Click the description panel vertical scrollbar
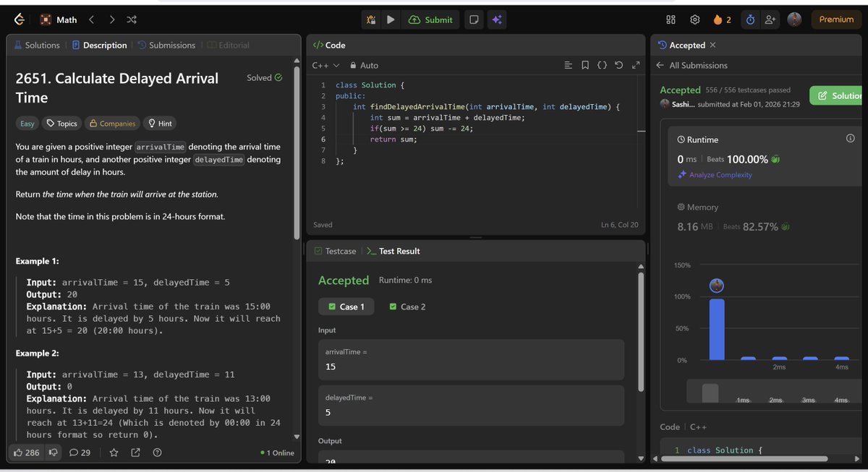The height and width of the screenshot is (472, 868). (x=297, y=152)
